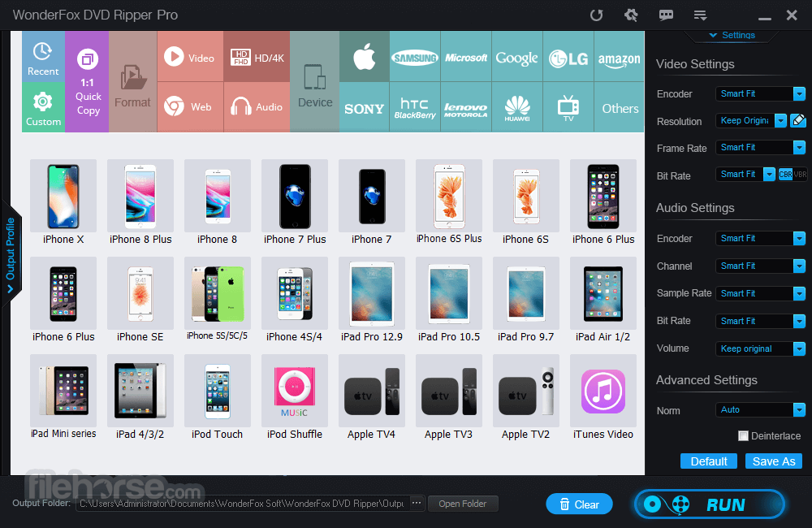Toggle the CBR/VBR bit rate mode
This screenshot has width=812, height=528.
[x=793, y=175]
